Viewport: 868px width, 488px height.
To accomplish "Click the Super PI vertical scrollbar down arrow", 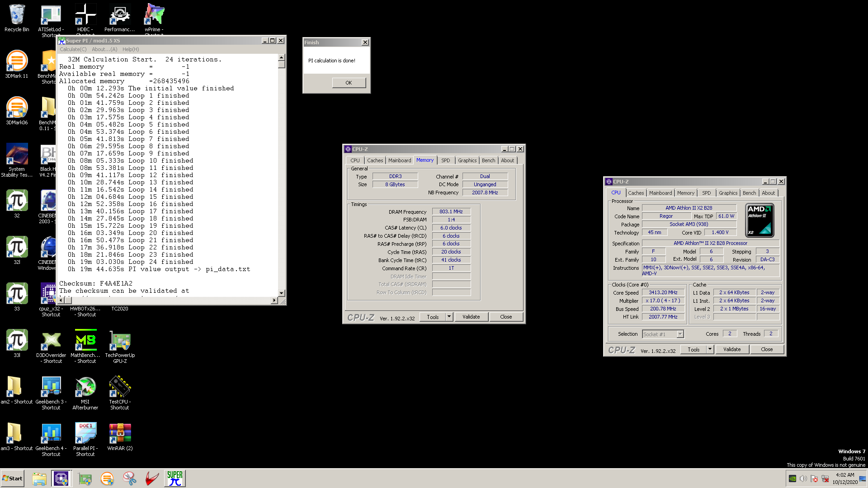I will click(282, 293).
